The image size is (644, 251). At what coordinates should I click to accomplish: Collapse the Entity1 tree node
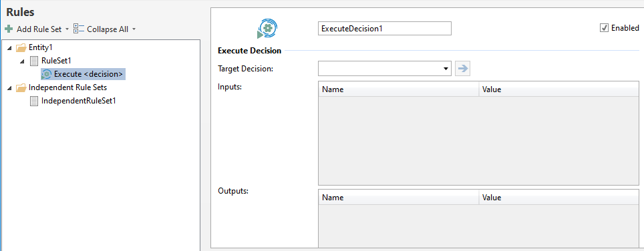[9, 48]
